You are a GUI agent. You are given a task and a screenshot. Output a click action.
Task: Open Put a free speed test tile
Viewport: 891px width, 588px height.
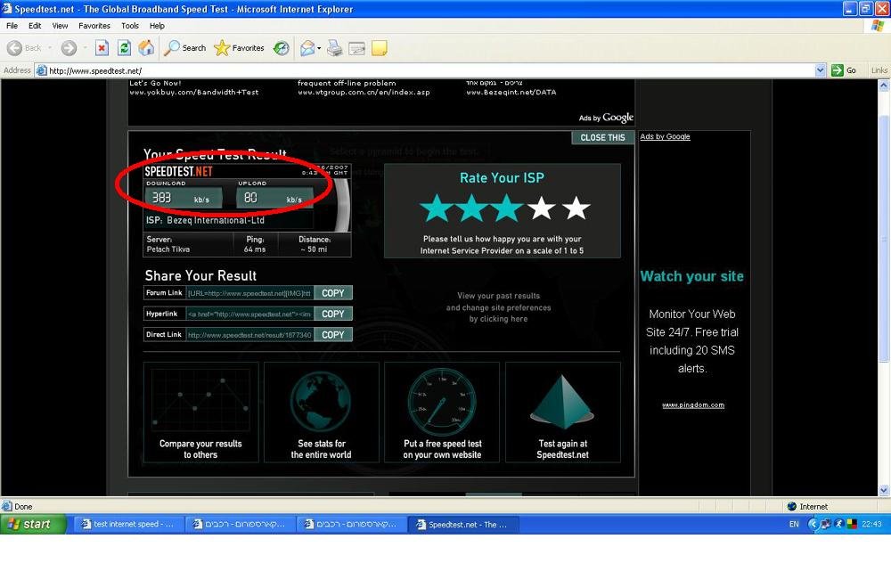[442, 412]
